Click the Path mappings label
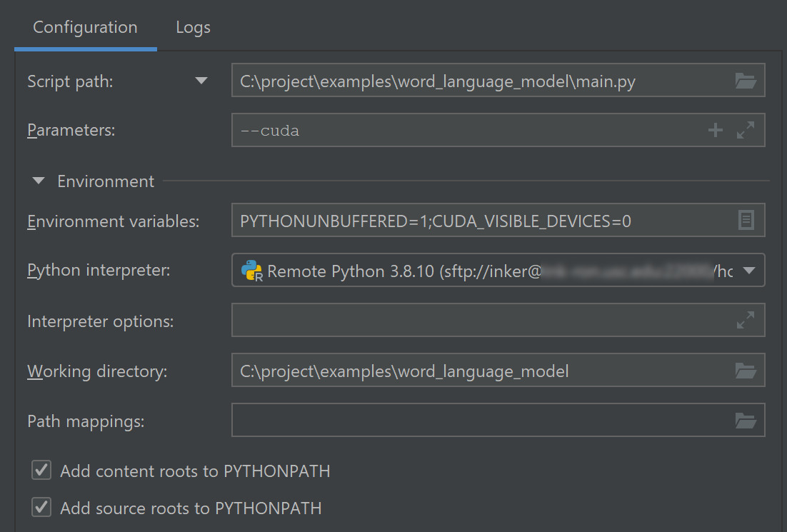 [86, 421]
